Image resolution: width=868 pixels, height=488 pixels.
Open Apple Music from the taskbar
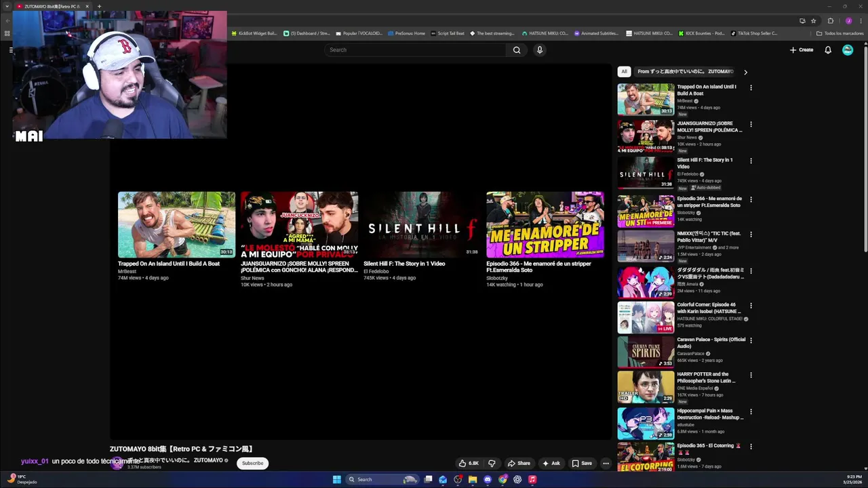tap(532, 479)
